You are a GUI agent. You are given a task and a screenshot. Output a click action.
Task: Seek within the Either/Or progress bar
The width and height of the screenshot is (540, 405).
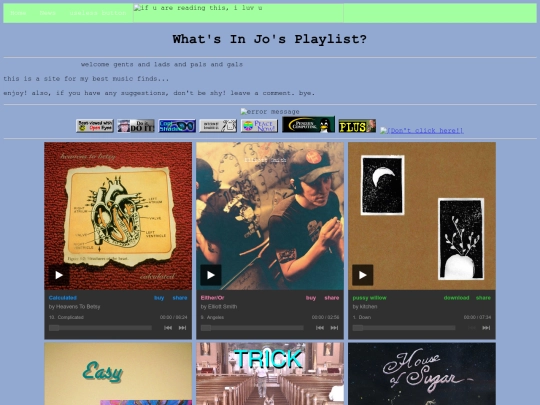click(x=252, y=328)
